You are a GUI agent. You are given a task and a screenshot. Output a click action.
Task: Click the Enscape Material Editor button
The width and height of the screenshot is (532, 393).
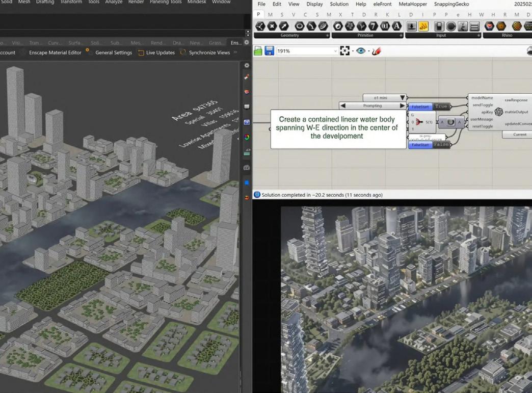(x=55, y=53)
